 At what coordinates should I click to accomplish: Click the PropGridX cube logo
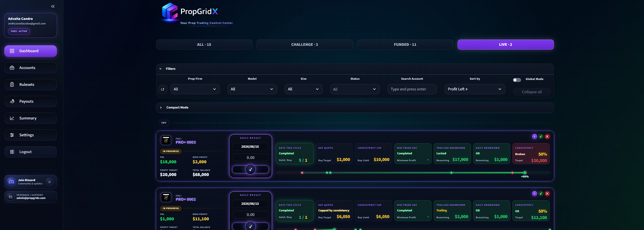point(170,11)
